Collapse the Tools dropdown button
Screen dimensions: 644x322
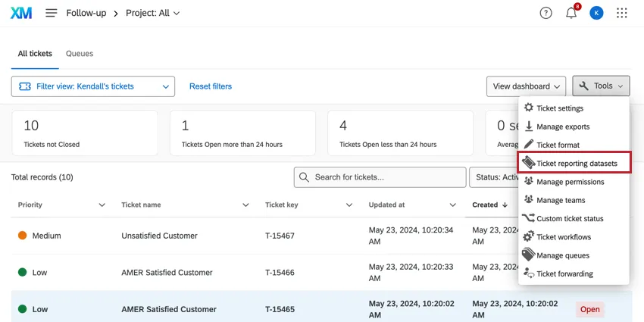pos(601,86)
